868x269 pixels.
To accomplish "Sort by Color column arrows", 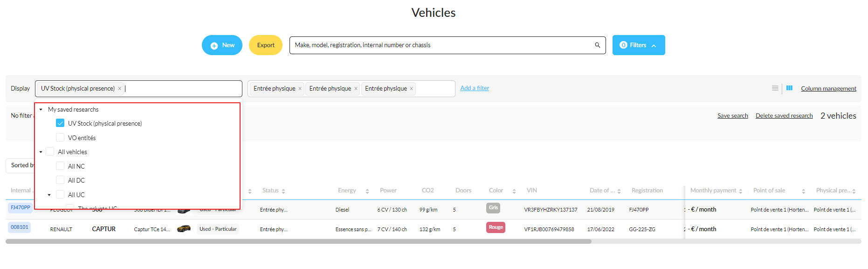I will pos(514,191).
